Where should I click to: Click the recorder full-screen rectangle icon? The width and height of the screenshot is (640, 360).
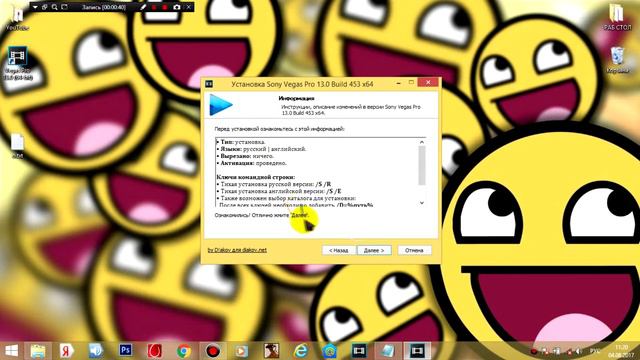pos(64,7)
